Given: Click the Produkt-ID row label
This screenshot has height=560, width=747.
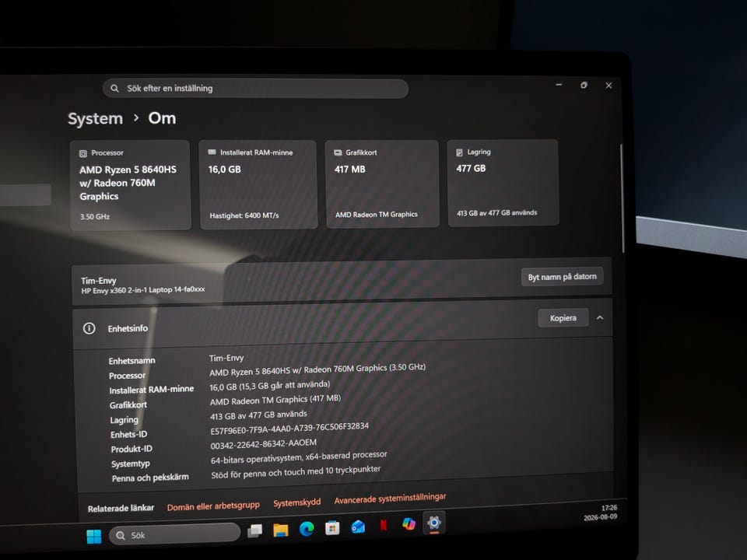Looking at the screenshot, I should click(132, 449).
